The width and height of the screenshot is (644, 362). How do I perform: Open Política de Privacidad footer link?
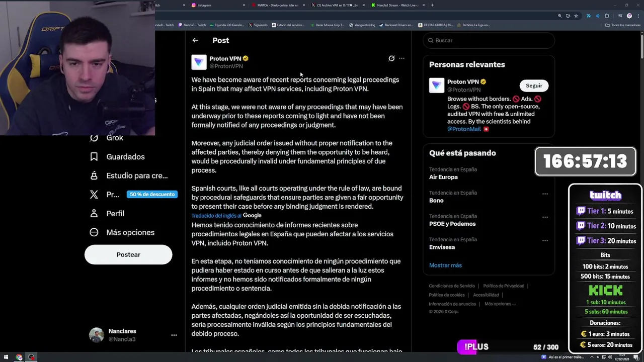(504, 286)
